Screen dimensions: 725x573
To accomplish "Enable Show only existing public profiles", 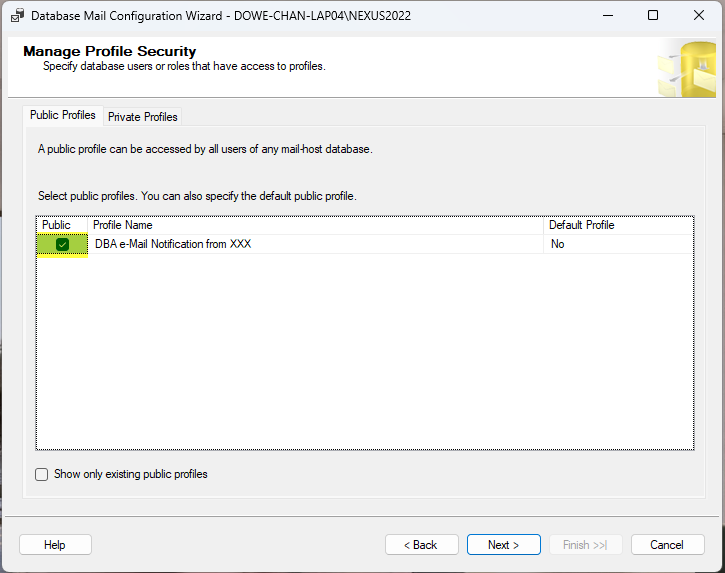I will (x=42, y=475).
